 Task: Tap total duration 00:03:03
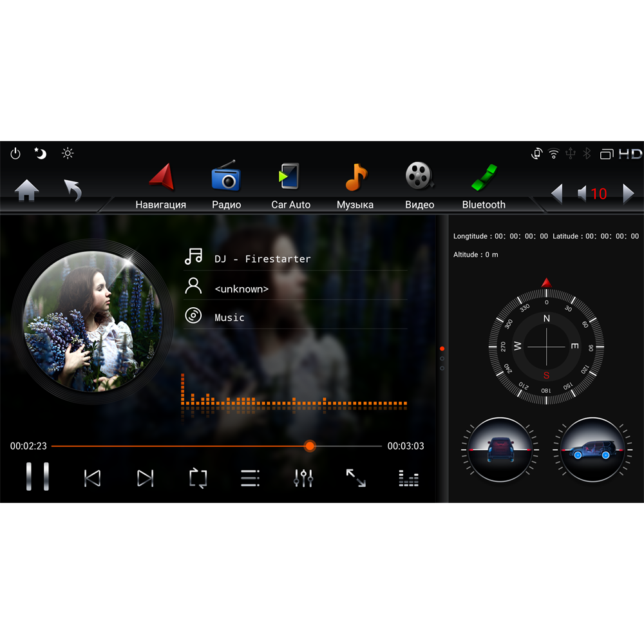pyautogui.click(x=406, y=446)
